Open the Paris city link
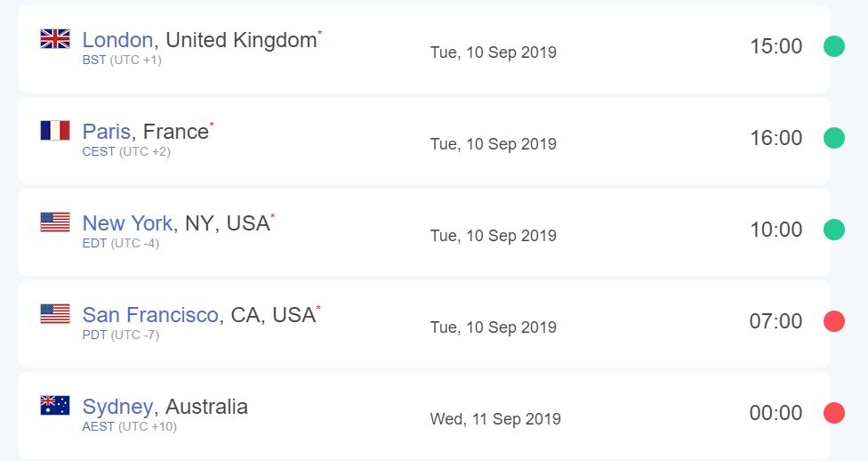Image resolution: width=868 pixels, height=461 pixels. (107, 132)
